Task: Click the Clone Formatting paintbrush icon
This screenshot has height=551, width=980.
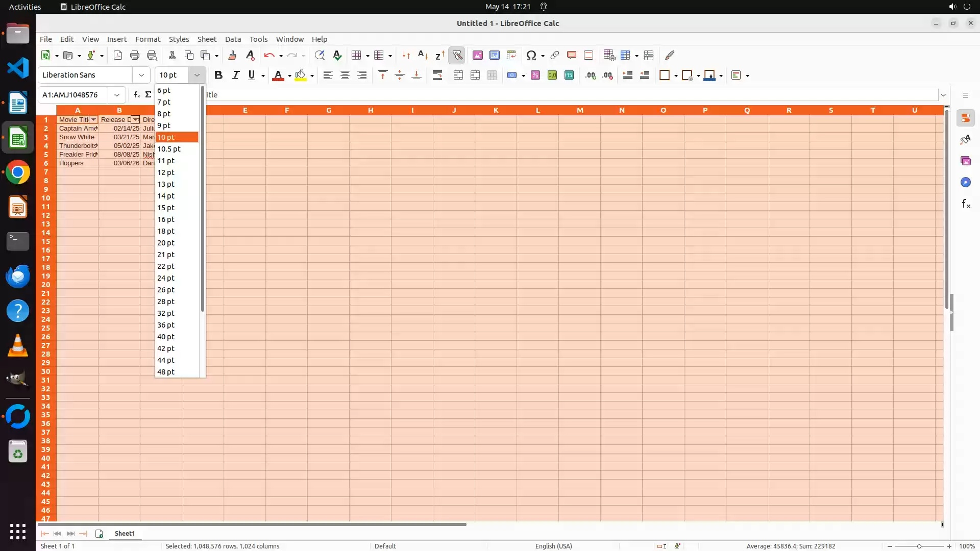Action: pos(232,55)
